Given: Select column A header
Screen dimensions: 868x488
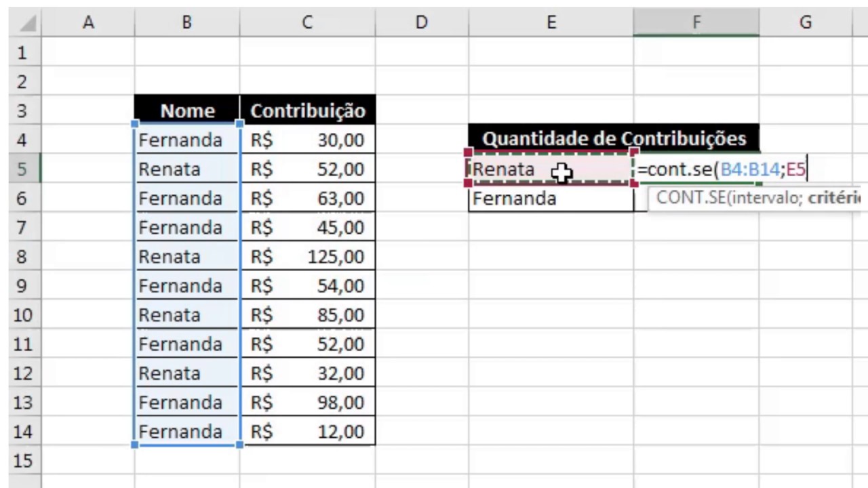Looking at the screenshot, I should (88, 22).
